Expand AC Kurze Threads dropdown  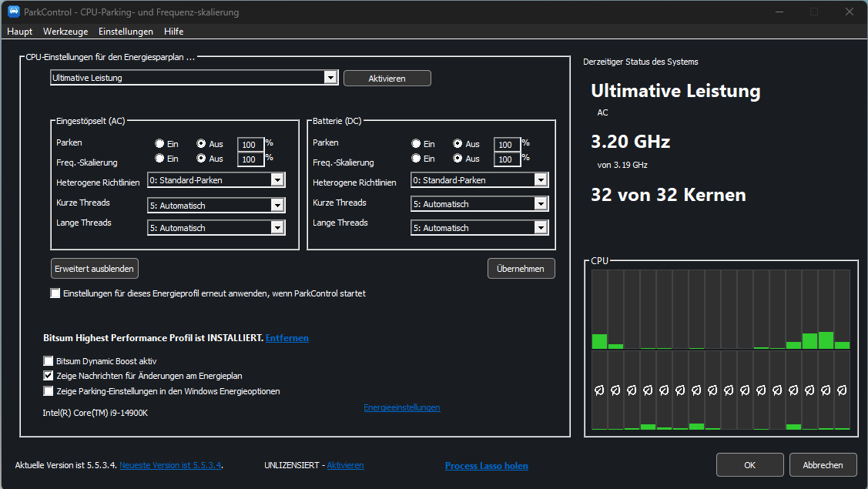[277, 206]
